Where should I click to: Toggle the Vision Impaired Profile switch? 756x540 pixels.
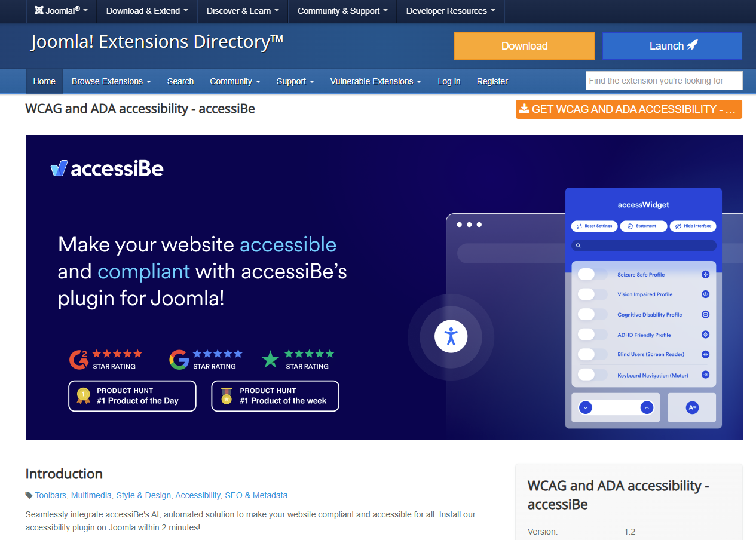pos(592,294)
